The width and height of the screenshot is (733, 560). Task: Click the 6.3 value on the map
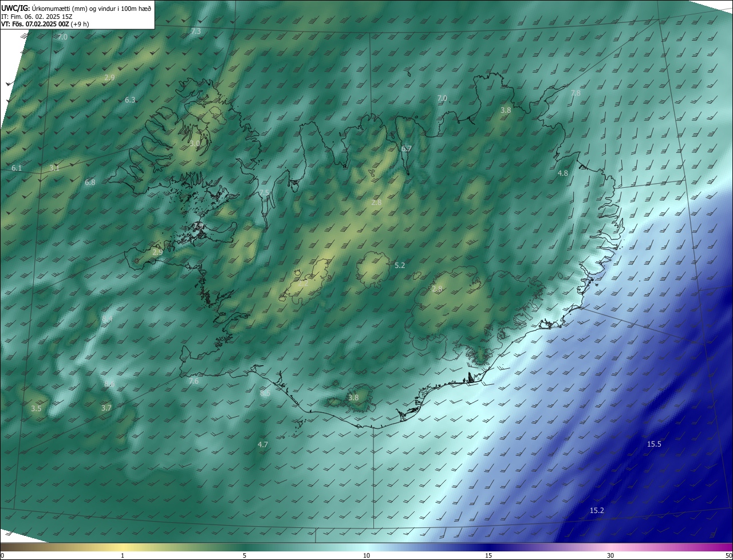click(130, 100)
